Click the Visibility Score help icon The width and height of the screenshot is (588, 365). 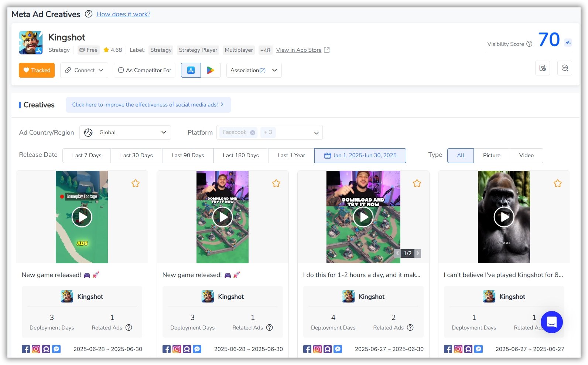click(x=529, y=44)
